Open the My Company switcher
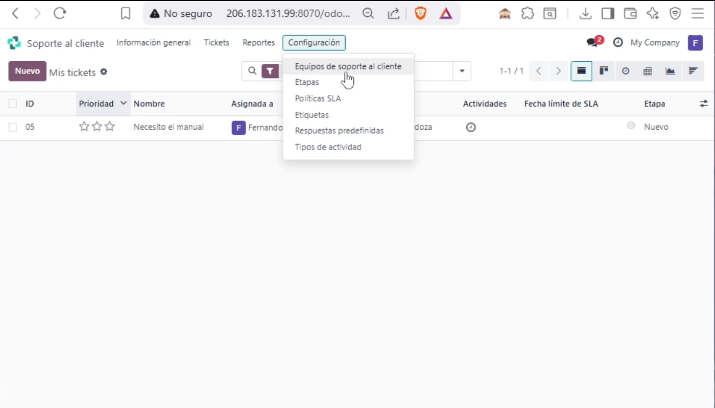The image size is (715, 408). click(655, 43)
